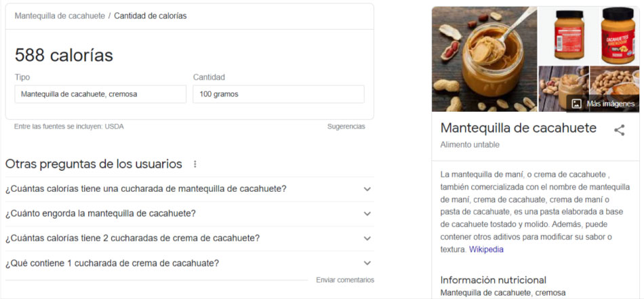Screen dimensions: 644x299
Task: Click the Más imágenes button
Action: tap(603, 104)
